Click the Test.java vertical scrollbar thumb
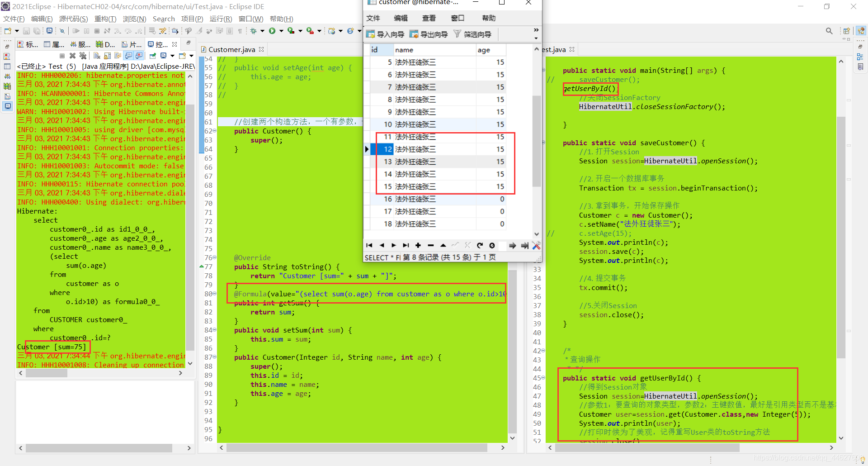 tap(841, 238)
